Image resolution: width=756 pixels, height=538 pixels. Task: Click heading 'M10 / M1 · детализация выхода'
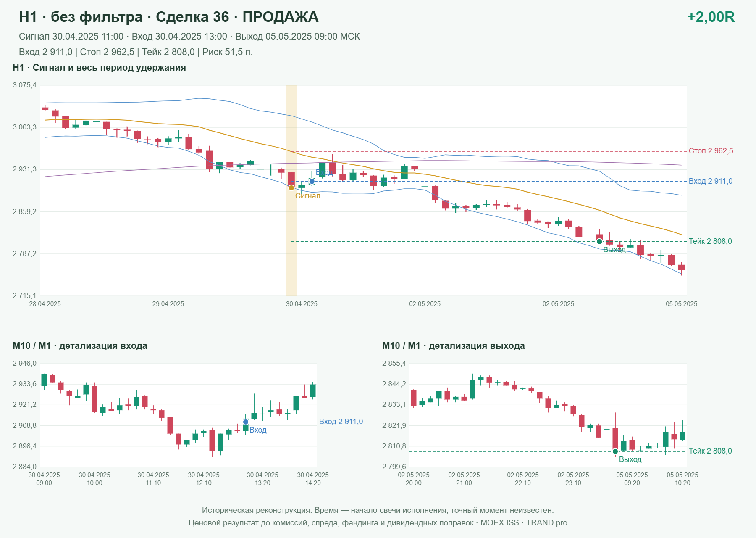pyautogui.click(x=454, y=346)
